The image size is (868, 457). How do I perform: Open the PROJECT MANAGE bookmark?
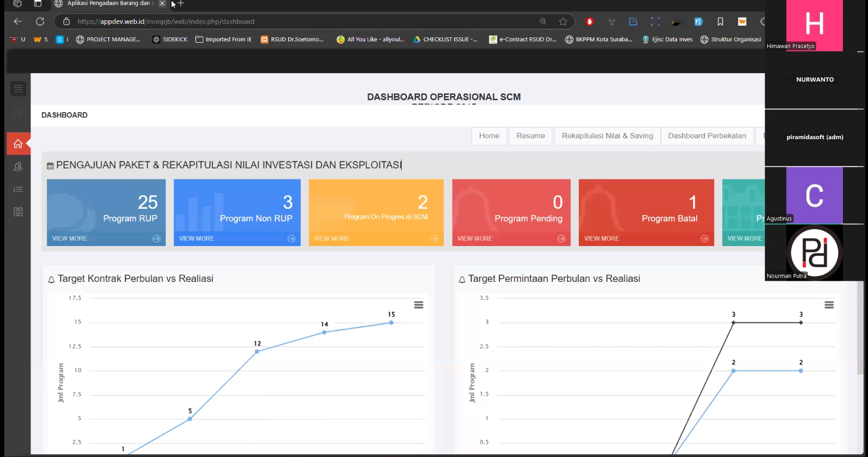click(x=108, y=40)
